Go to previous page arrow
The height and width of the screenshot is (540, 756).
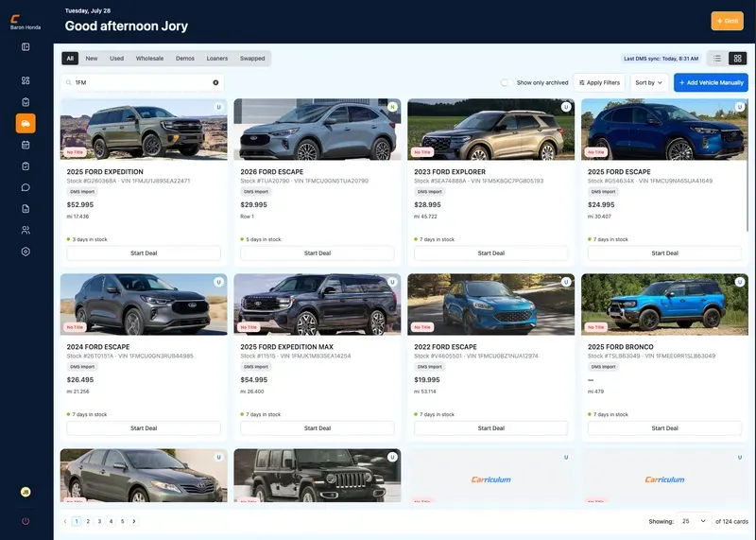pos(65,521)
